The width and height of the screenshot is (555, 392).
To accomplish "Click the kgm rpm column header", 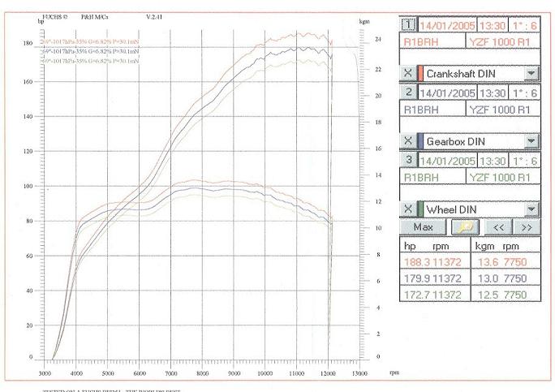I will click(x=506, y=246).
